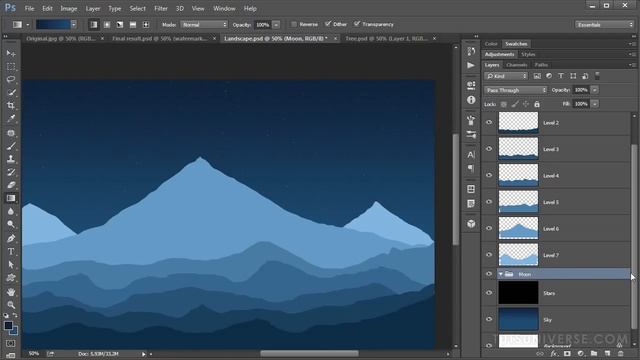Hide the Sky layer
This screenshot has width=640, height=360.
489,319
